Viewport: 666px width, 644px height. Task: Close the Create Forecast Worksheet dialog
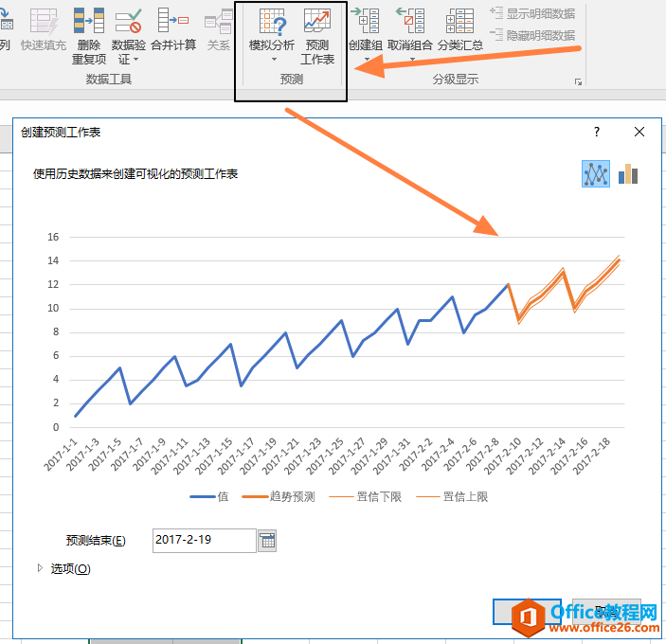click(x=639, y=132)
